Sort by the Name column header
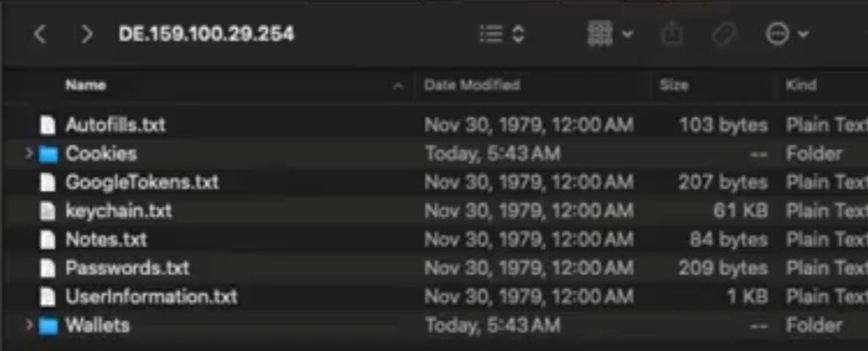The width and height of the screenshot is (868, 351). pyautogui.click(x=86, y=85)
